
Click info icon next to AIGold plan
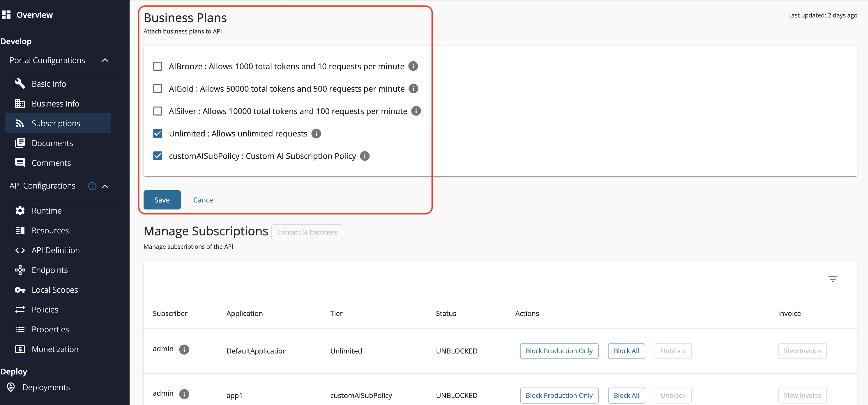pos(413,88)
